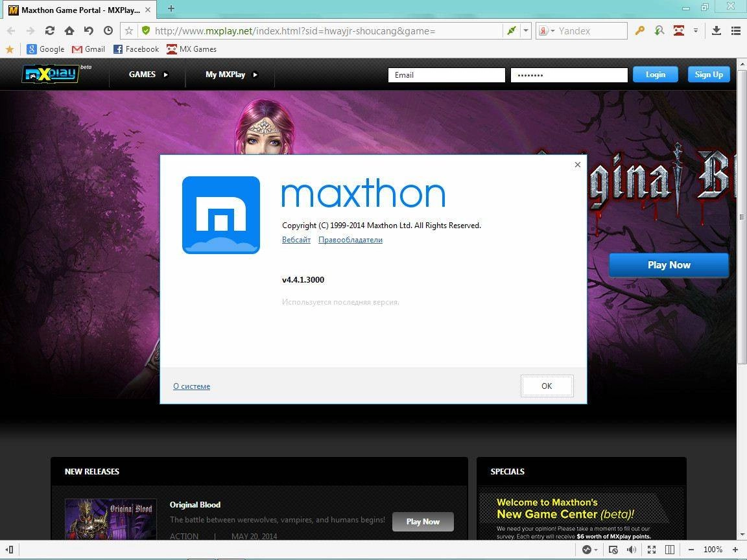Open the Facebook bookmark

pyautogui.click(x=136, y=49)
